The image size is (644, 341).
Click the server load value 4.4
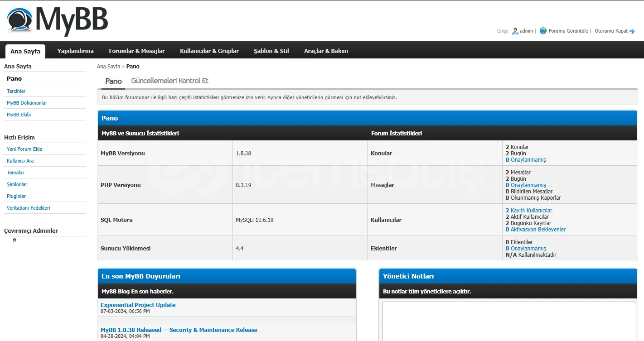(240, 249)
